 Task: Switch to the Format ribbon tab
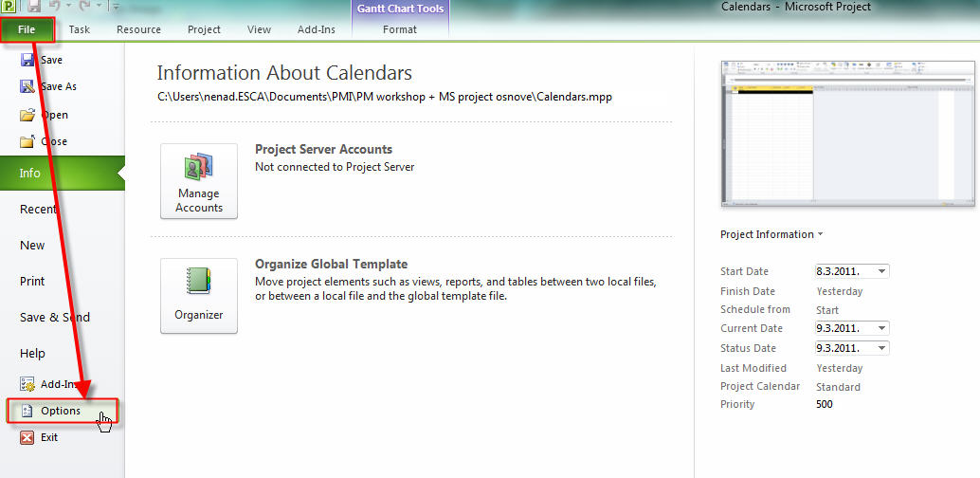pos(400,29)
